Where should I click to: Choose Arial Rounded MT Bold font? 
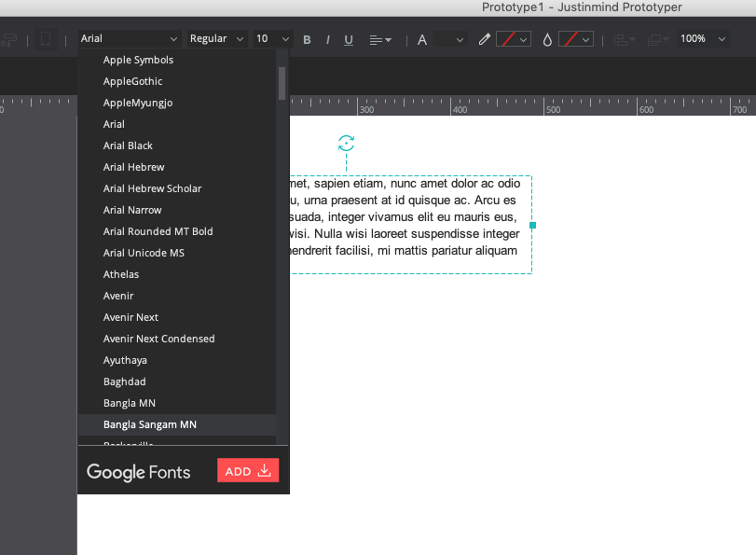(158, 231)
